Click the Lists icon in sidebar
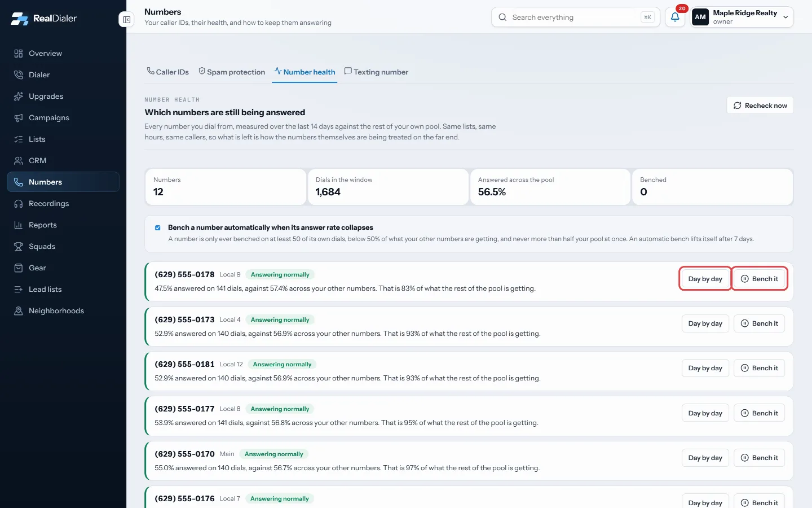The width and height of the screenshot is (812, 508). 19,139
